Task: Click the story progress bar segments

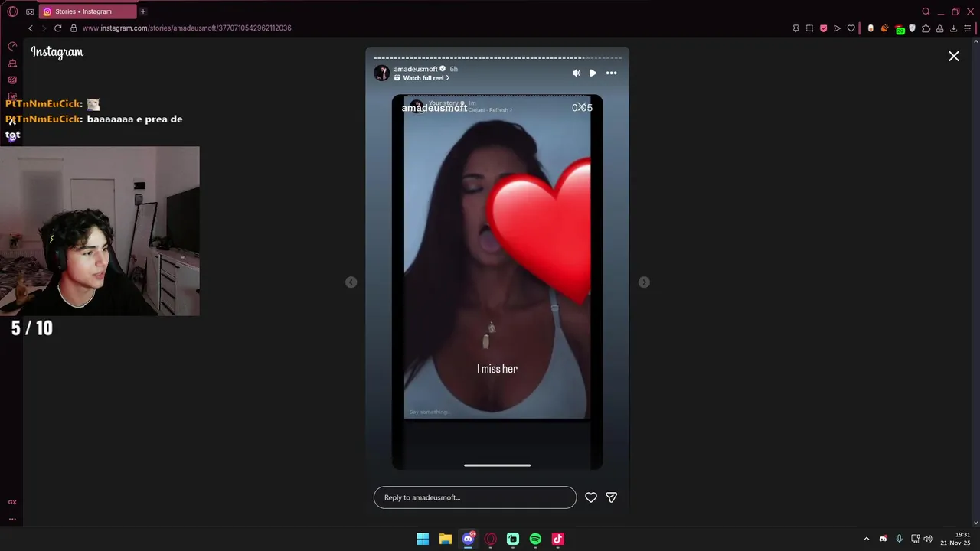Action: pyautogui.click(x=498, y=57)
